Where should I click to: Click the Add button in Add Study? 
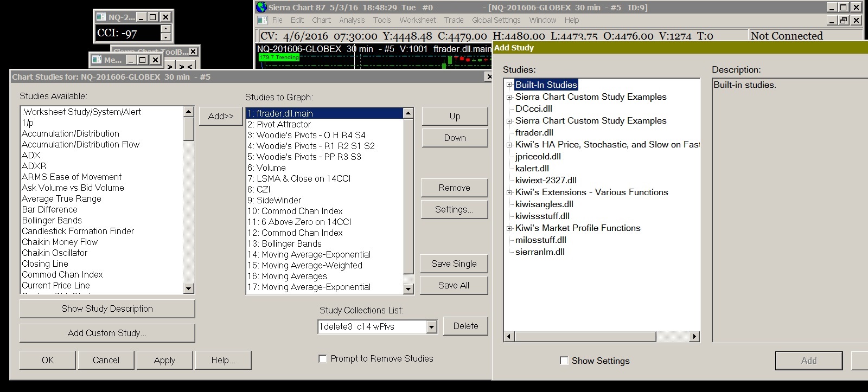click(809, 361)
